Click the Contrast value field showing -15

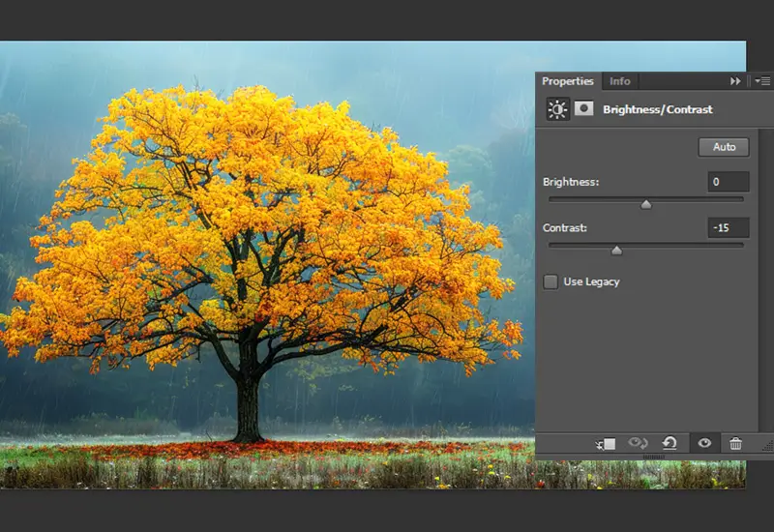(x=728, y=228)
